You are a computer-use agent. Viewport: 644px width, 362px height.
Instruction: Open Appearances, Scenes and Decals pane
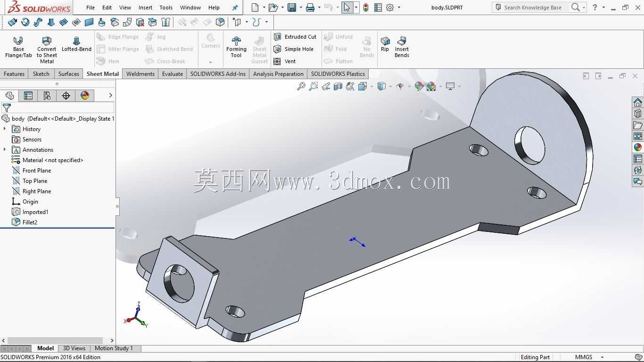638,148
